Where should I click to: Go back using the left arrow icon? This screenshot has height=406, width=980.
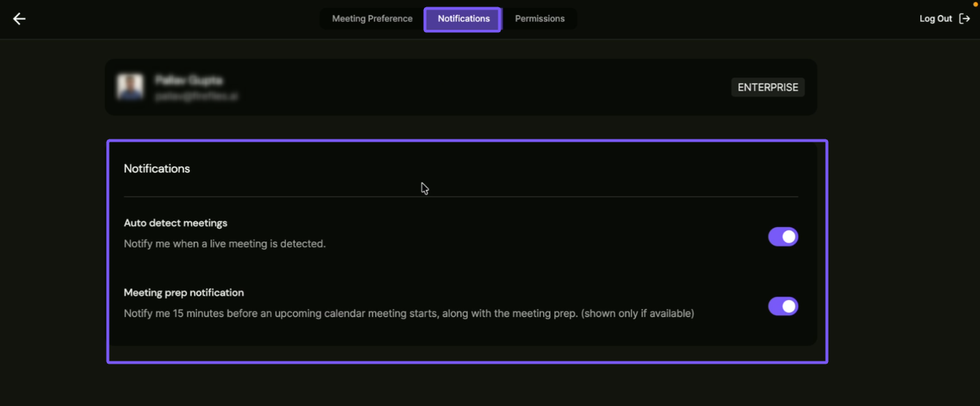tap(19, 19)
